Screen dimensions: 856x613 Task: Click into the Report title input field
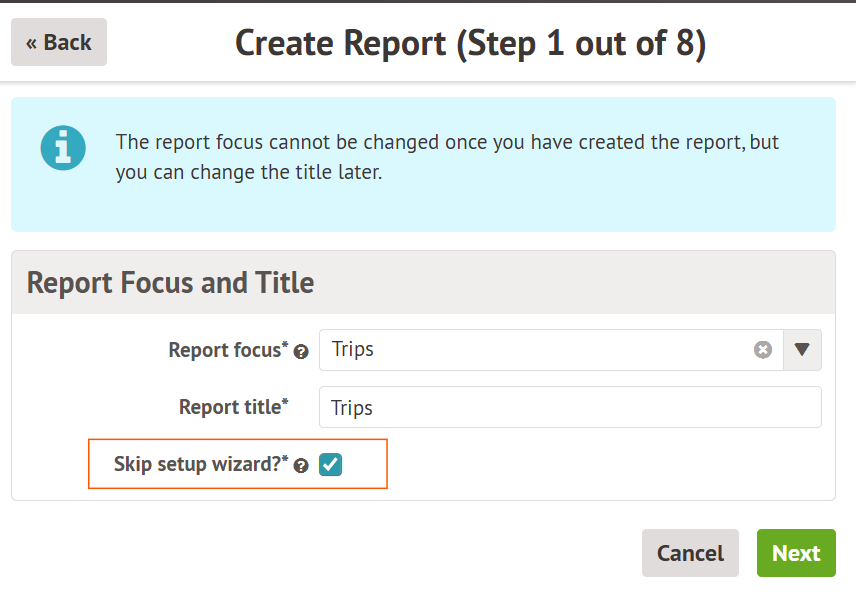570,407
